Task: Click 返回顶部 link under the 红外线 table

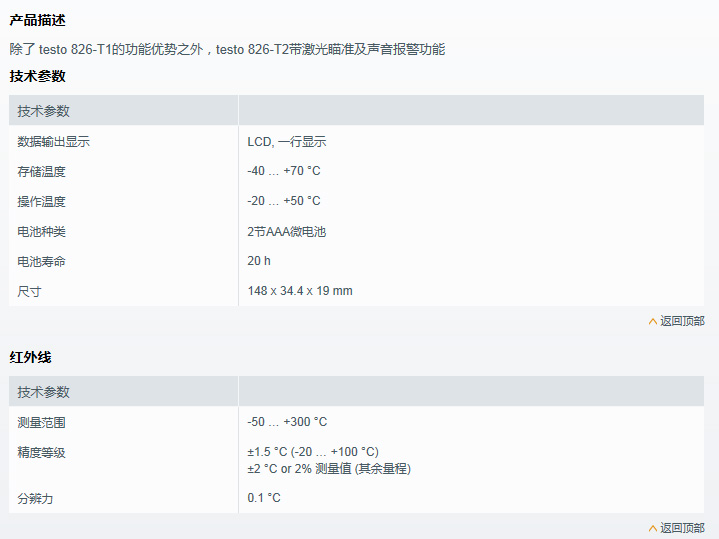Action: click(x=682, y=528)
